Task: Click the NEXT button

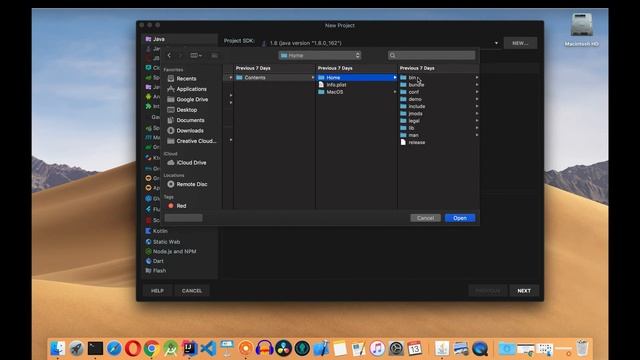Action: (524, 291)
